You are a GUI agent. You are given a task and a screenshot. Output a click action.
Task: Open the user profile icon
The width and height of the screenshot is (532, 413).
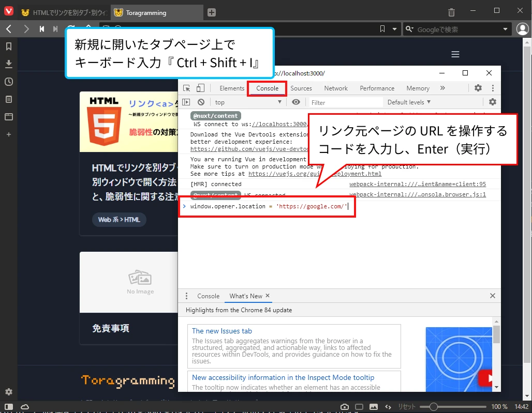pyautogui.click(x=523, y=29)
